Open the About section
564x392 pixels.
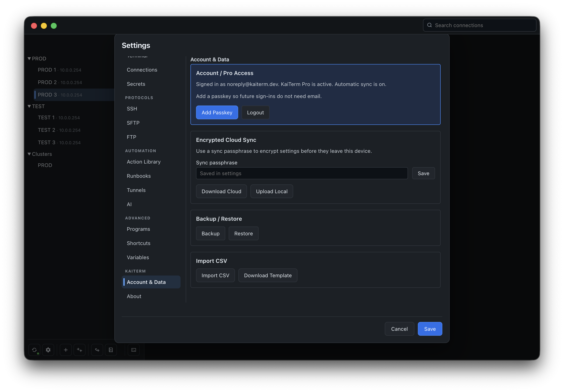[x=151, y=296]
